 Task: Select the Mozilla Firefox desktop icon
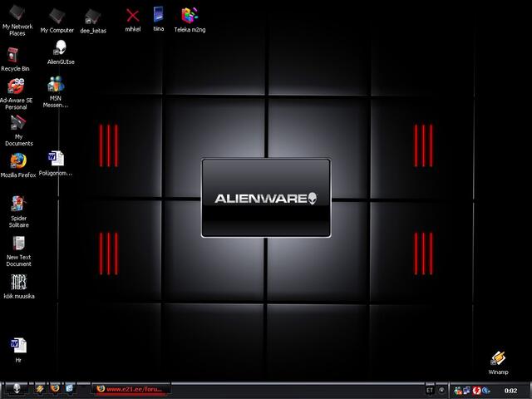click(18, 165)
